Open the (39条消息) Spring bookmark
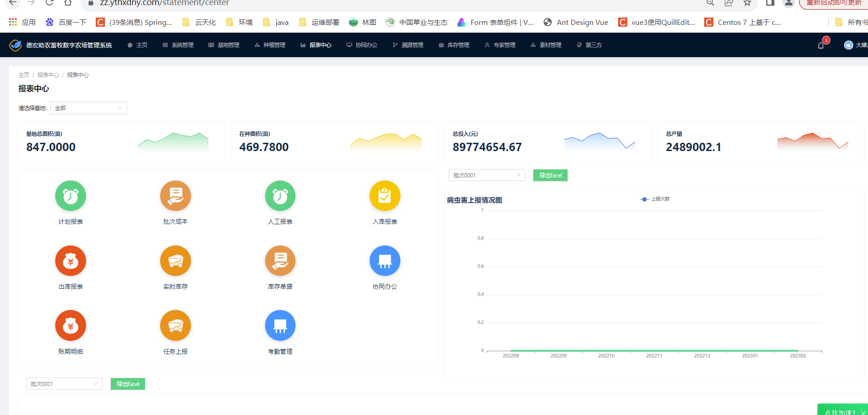This screenshot has width=868, height=415. pyautogui.click(x=134, y=22)
